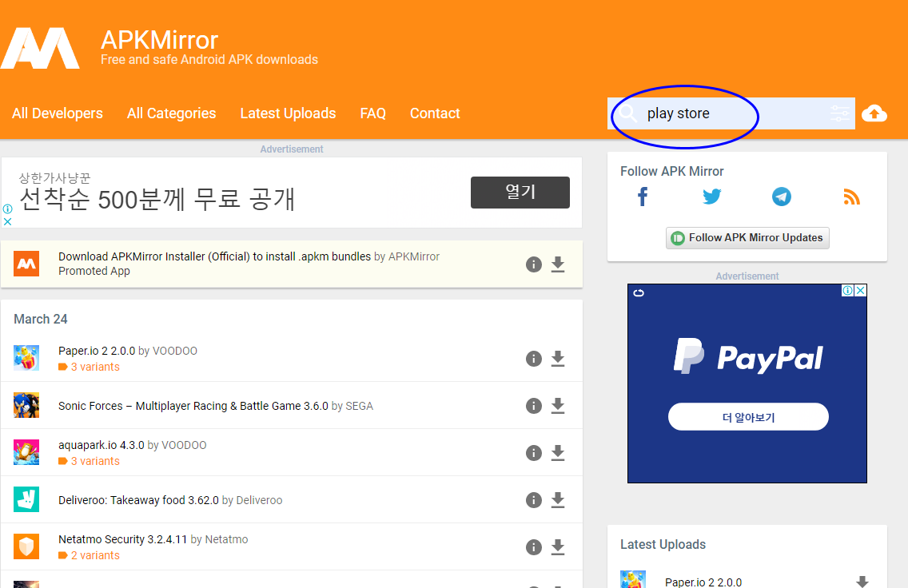Open the RSS feed icon
The width and height of the screenshot is (908, 588).
851,197
